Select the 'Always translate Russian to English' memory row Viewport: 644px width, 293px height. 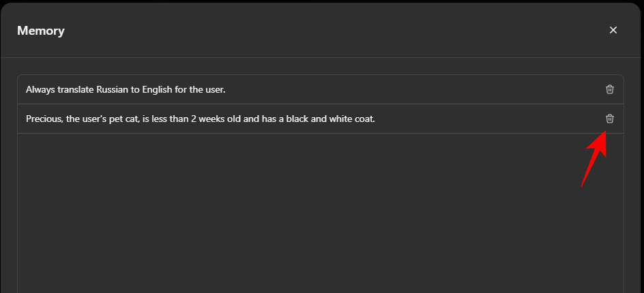[x=307, y=89]
